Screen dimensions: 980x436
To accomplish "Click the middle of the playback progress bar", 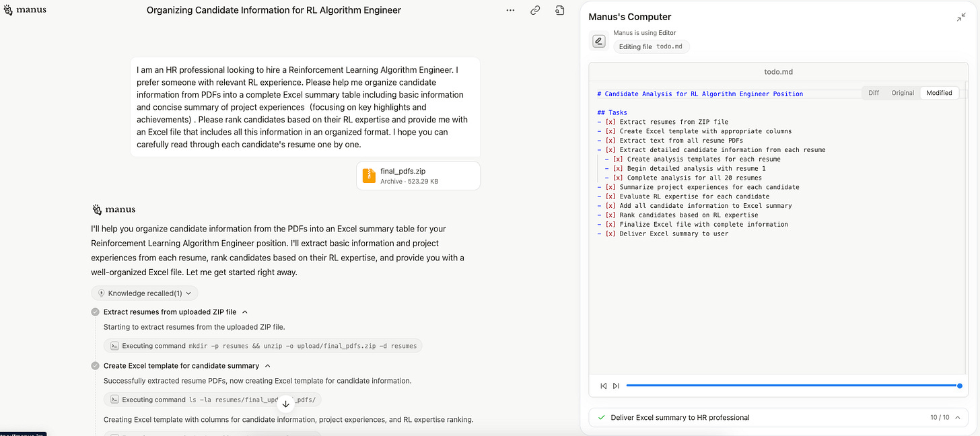I will coord(793,386).
